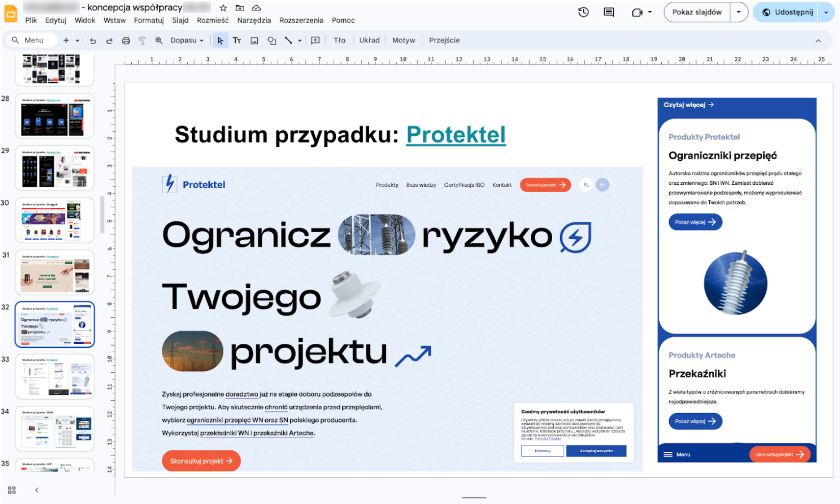
Task: Add a comment using toolbar icon
Action: (x=315, y=40)
